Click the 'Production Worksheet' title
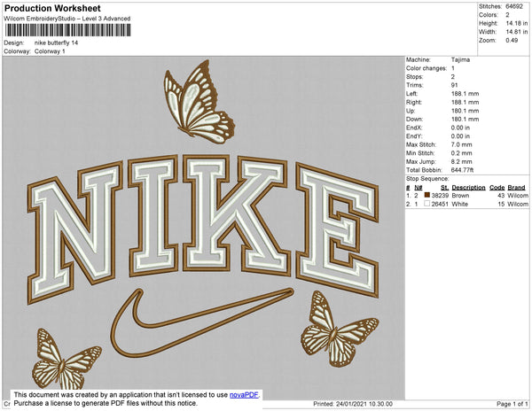This screenshot has height=411, width=532. (52, 9)
